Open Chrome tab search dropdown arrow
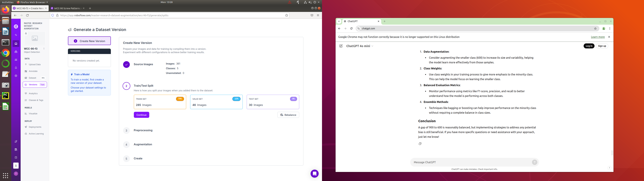This screenshot has height=181, width=644. 339,21
